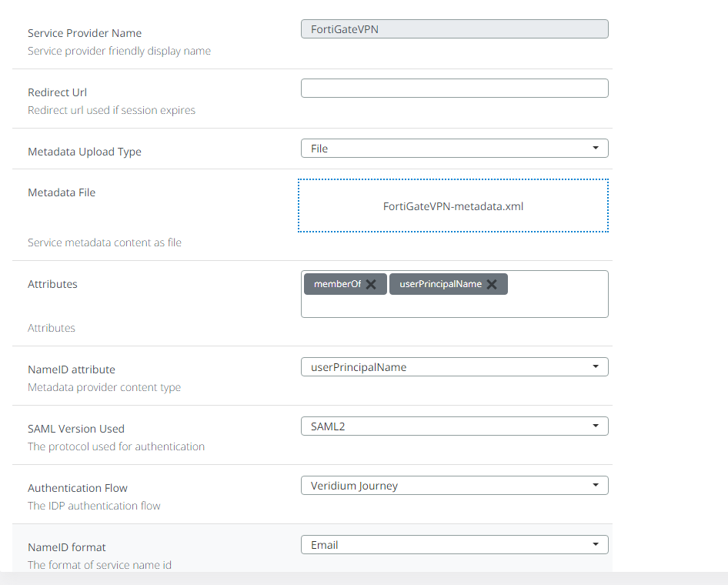
Task: Click the Redirect Url label
Action: 57,92
